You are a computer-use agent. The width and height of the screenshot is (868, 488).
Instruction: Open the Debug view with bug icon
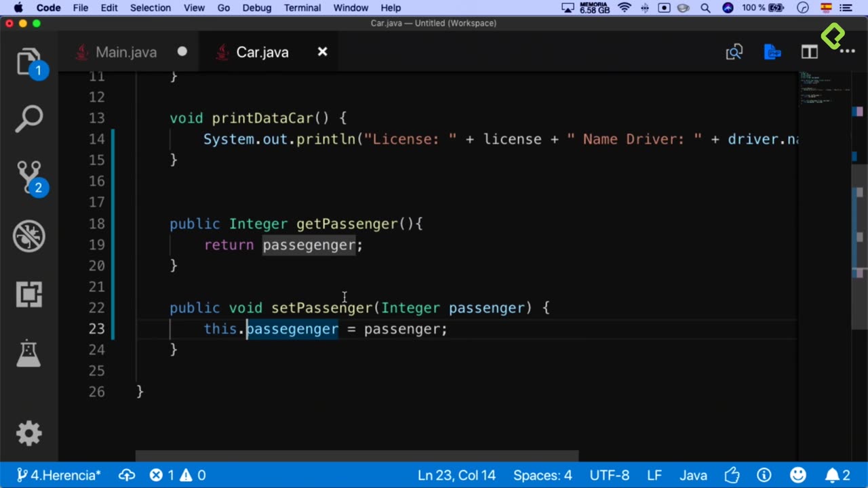click(x=29, y=236)
